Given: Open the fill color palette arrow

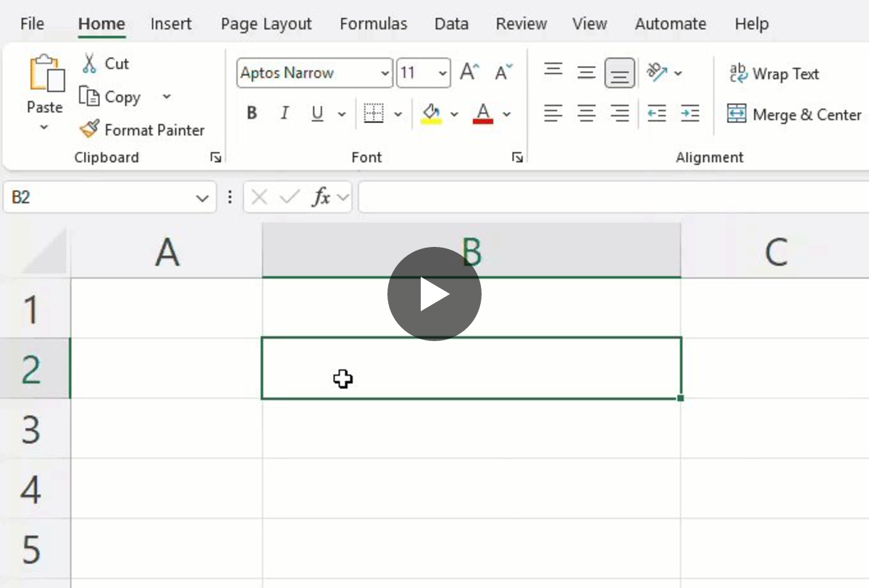Looking at the screenshot, I should click(x=454, y=114).
